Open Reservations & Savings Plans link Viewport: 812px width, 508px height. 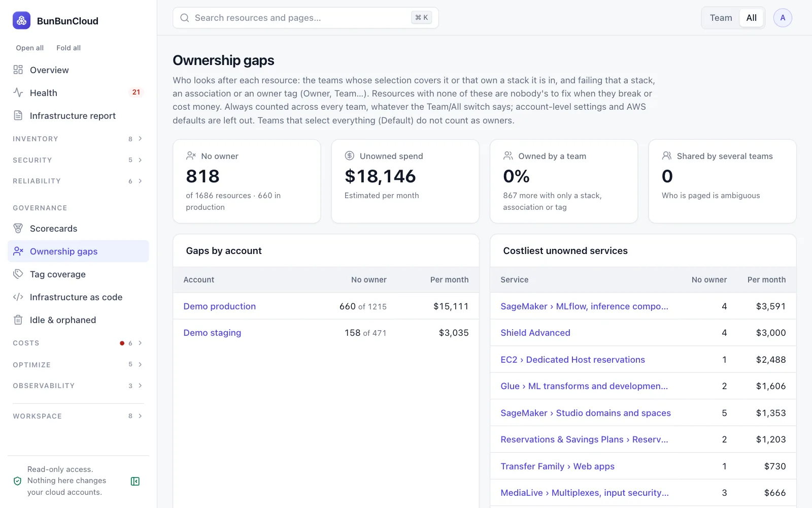point(584,439)
